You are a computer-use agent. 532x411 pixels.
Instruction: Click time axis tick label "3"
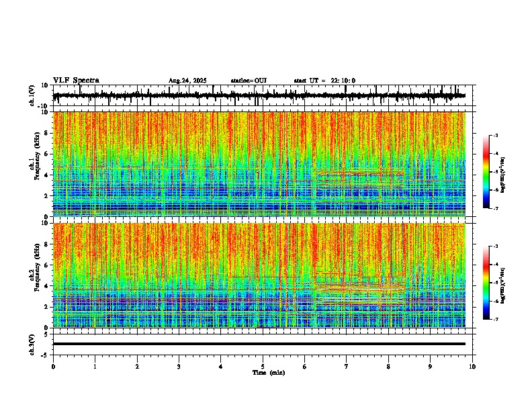click(x=179, y=367)
